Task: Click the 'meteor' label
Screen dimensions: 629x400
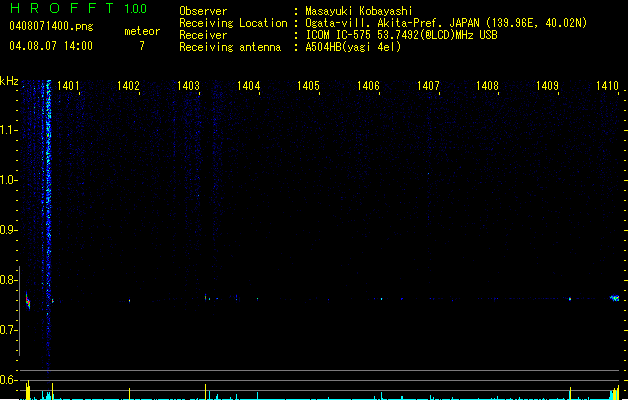Action: (x=142, y=31)
